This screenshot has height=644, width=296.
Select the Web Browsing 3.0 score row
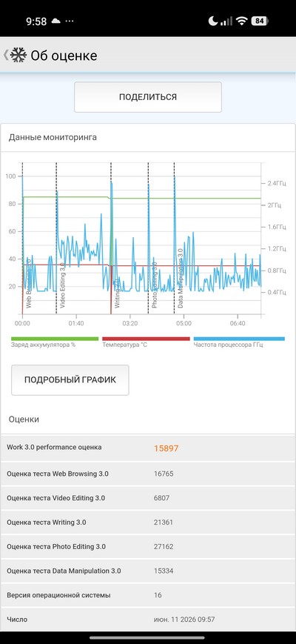(147, 474)
